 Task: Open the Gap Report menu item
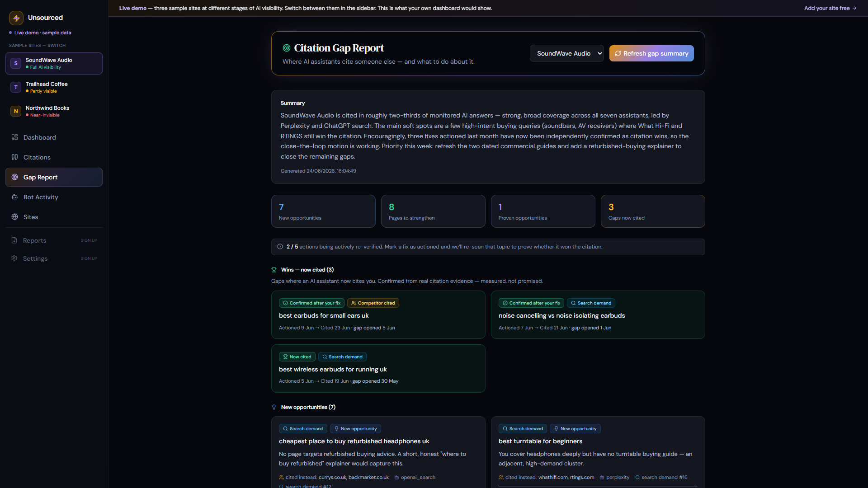pos(54,177)
